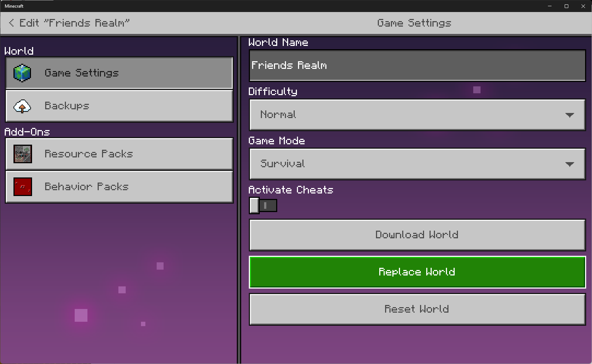Click the green Replace World button
This screenshot has height=364, width=592.
tap(417, 272)
